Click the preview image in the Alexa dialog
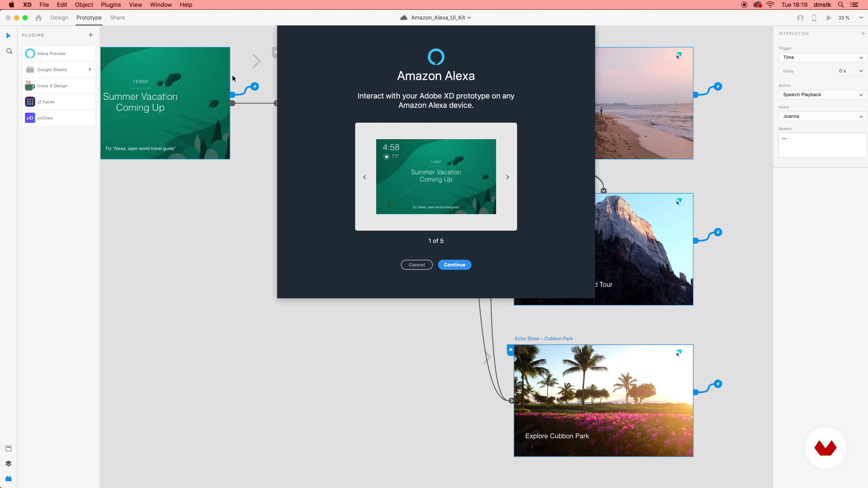 point(436,176)
